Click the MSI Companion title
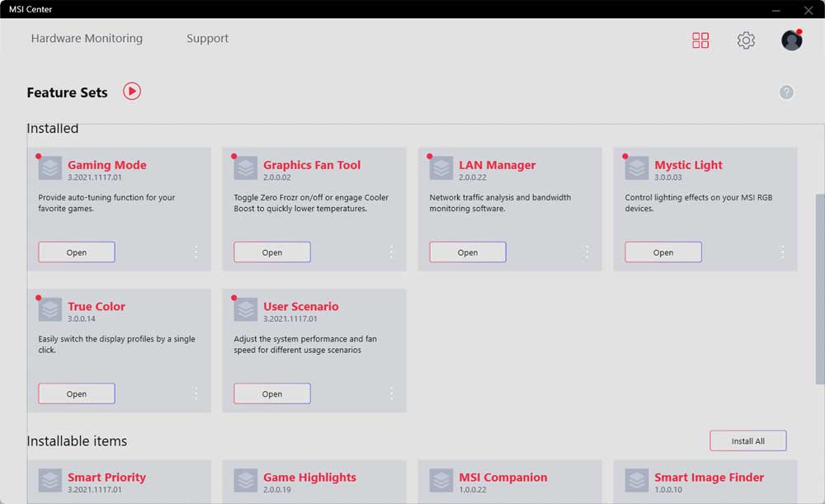Viewport: 825px width, 504px height. click(x=503, y=477)
